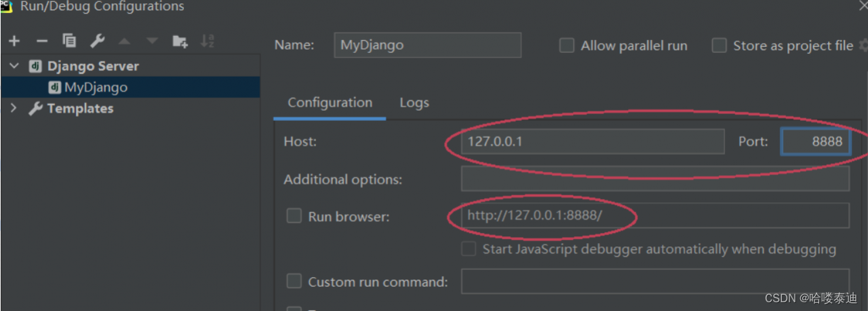The image size is (868, 311).
Task: Click the Remove Configuration minus icon
Action: pyautogui.click(x=42, y=41)
